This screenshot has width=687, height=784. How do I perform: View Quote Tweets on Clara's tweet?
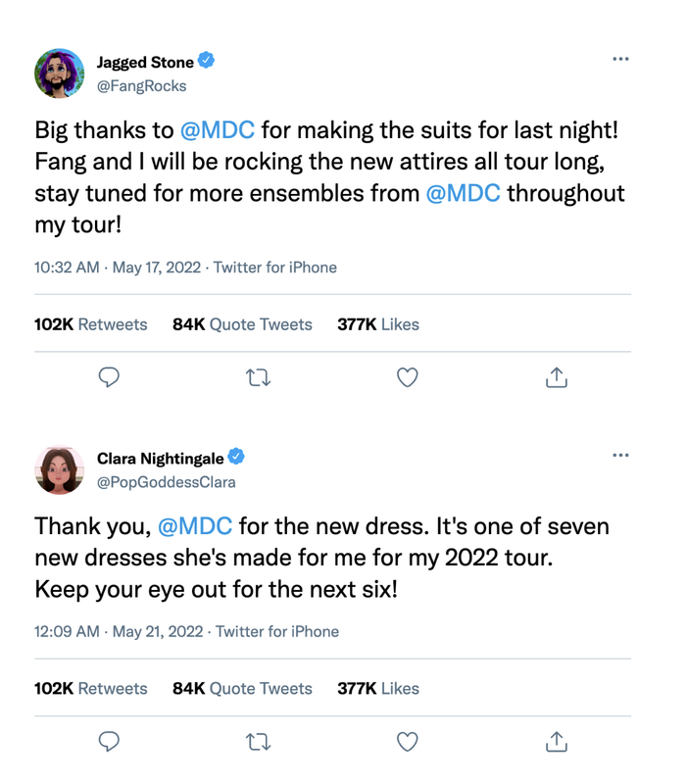click(x=242, y=689)
